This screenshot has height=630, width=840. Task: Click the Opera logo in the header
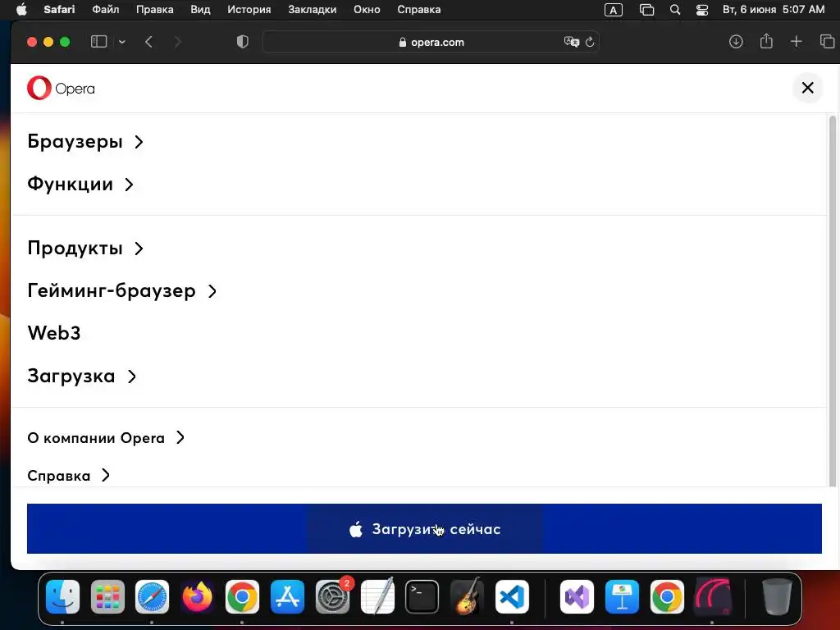(x=61, y=89)
